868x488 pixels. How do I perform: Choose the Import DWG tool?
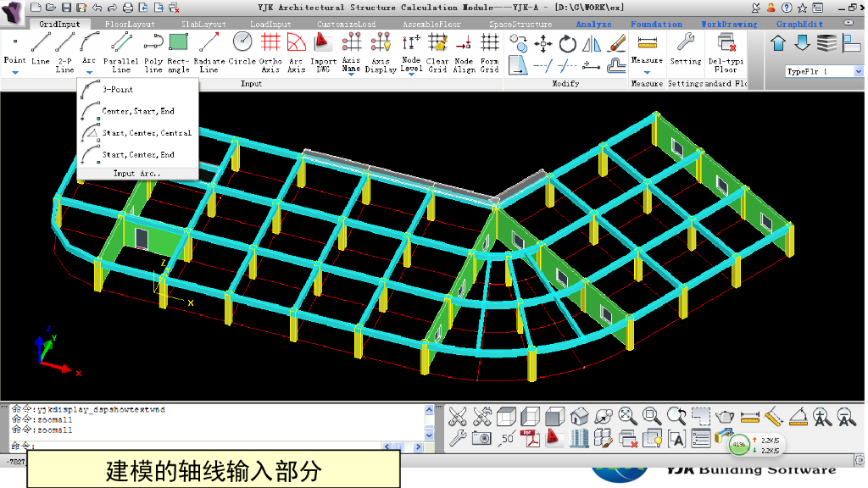[x=323, y=50]
